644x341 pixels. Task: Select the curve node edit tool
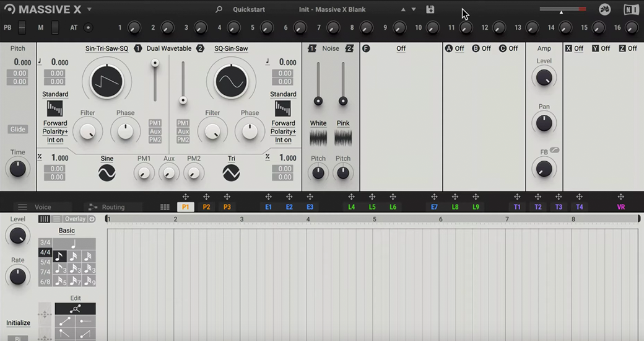click(75, 309)
